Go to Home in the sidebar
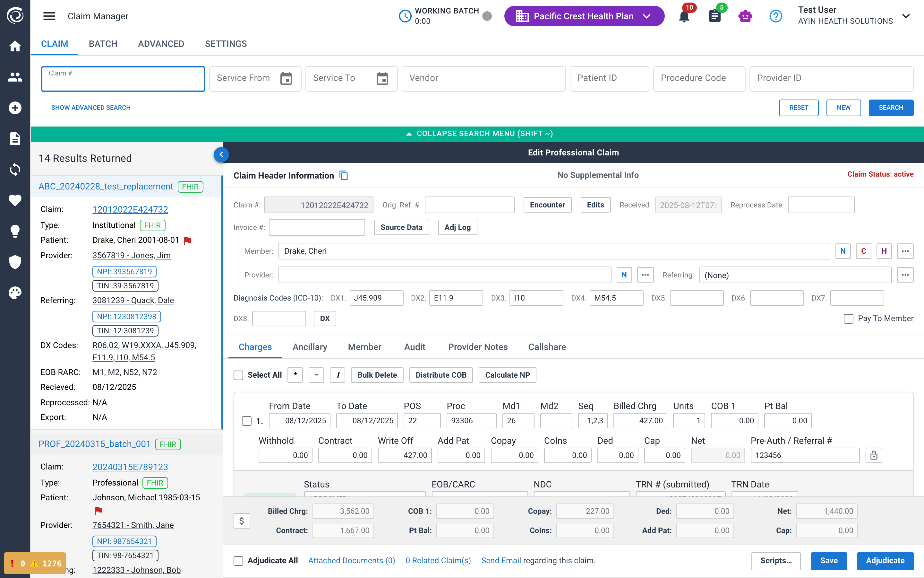Screen dimensions: 924x578 pyautogui.click(x=15, y=46)
